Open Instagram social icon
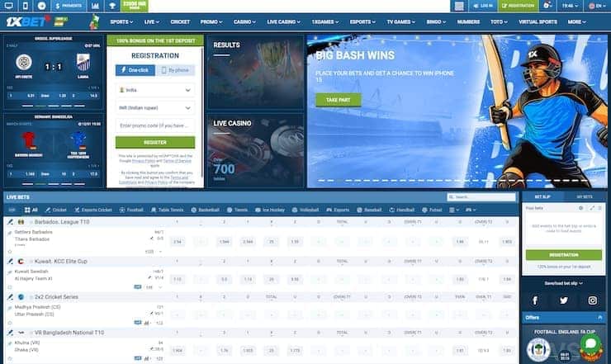Viewport: 611px width, 364px height. point(592,300)
